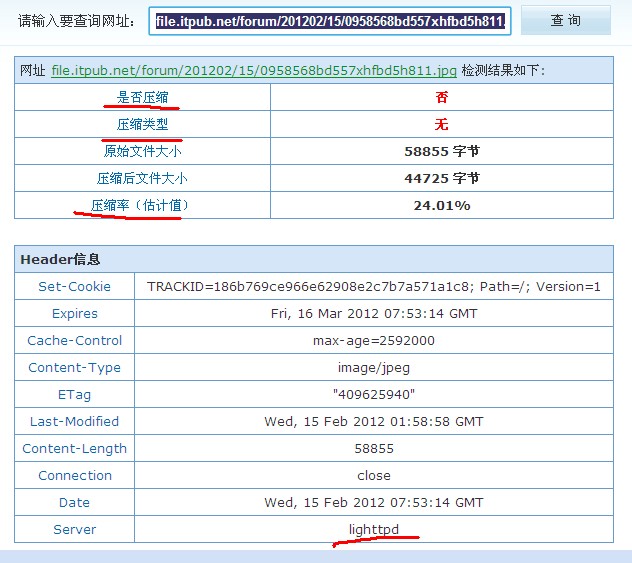
Task: Click the Cache-Control header name
Action: coord(75,340)
